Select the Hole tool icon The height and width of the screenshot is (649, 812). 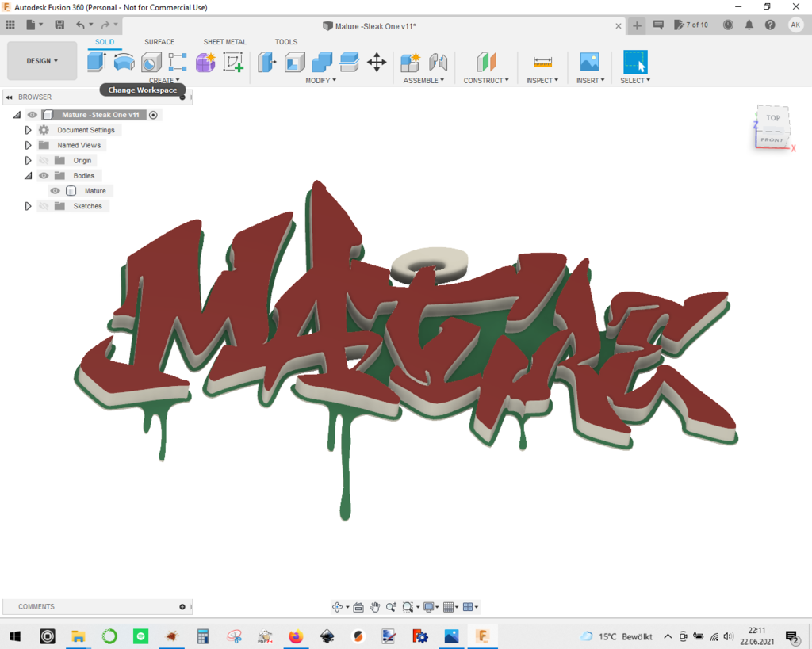[151, 62]
